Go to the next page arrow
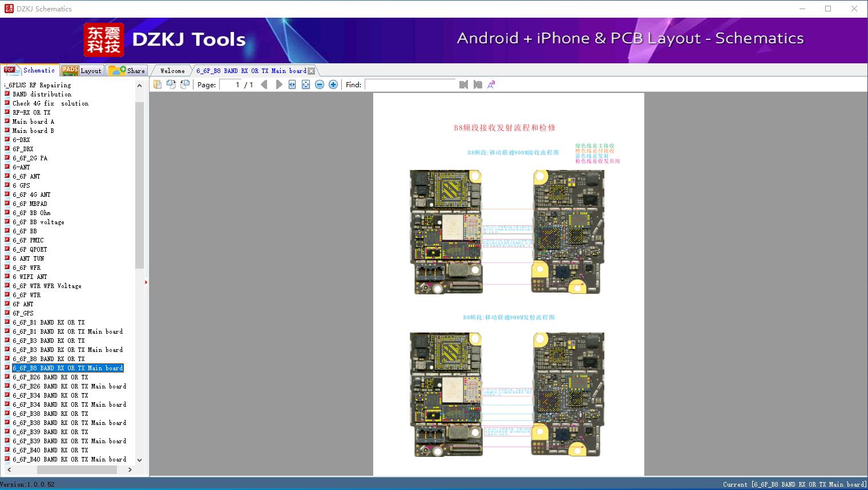The height and width of the screenshot is (490, 868). (x=278, y=84)
